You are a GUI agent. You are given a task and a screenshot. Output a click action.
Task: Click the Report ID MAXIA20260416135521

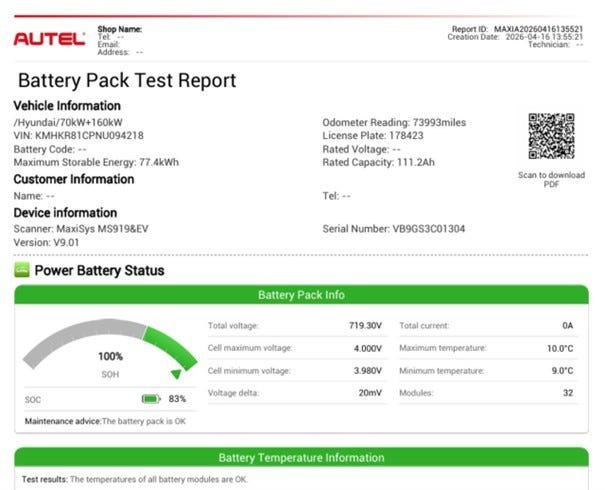[517, 29]
